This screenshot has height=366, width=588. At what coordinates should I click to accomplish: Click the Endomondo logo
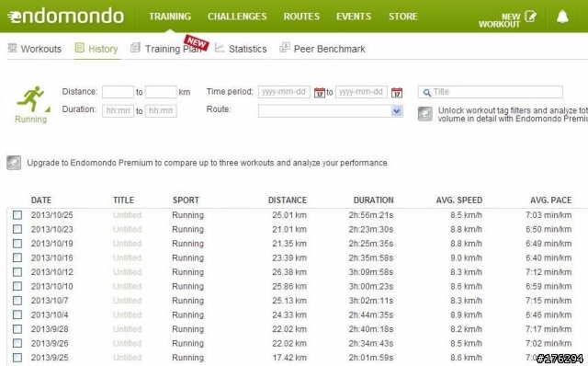click(65, 17)
